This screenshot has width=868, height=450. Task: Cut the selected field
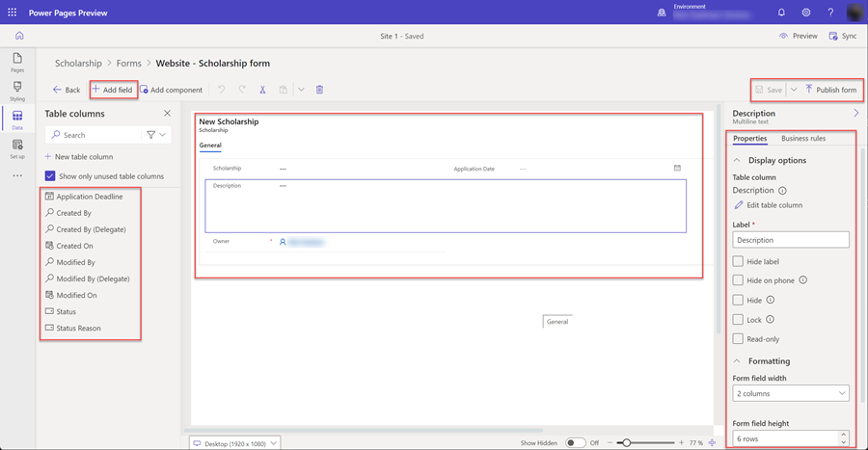click(x=262, y=90)
